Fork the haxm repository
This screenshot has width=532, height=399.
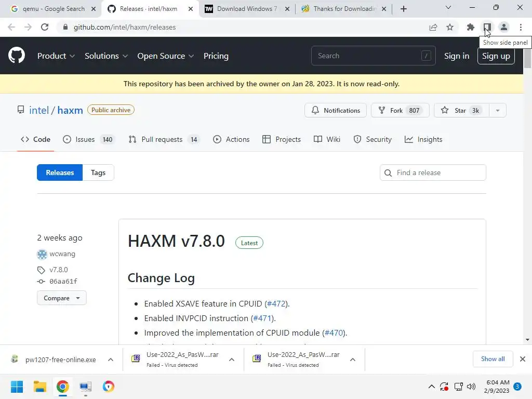click(400, 111)
